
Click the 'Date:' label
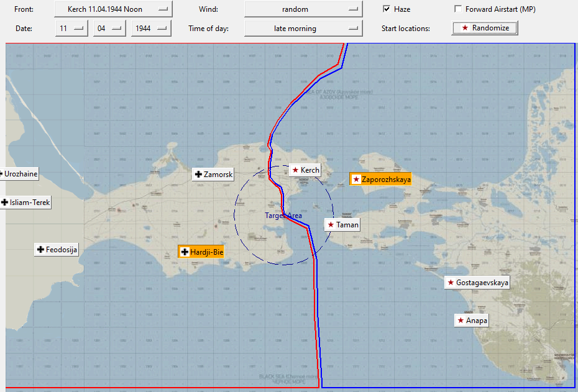click(24, 29)
